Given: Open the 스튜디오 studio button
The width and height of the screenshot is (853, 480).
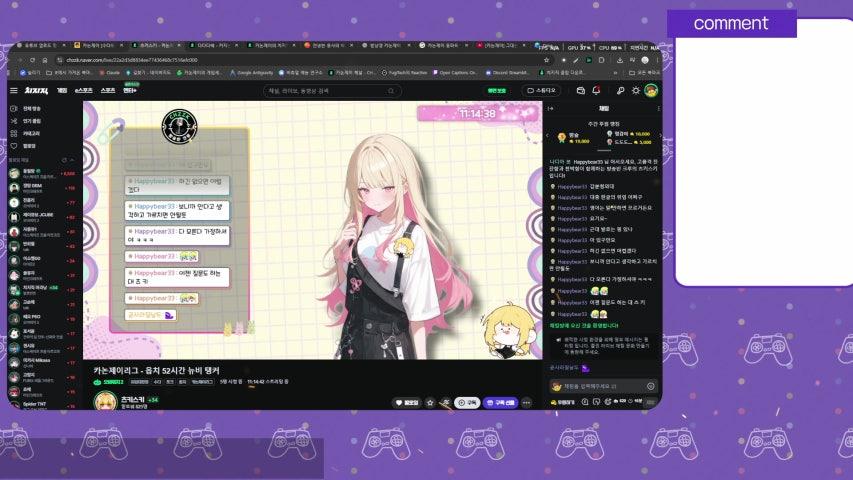Looking at the screenshot, I should [x=541, y=91].
